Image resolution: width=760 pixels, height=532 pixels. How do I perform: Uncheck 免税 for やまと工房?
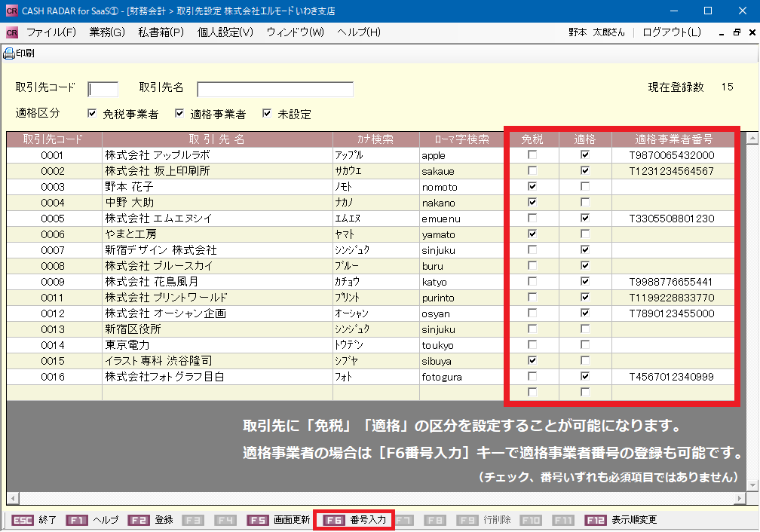(532, 234)
